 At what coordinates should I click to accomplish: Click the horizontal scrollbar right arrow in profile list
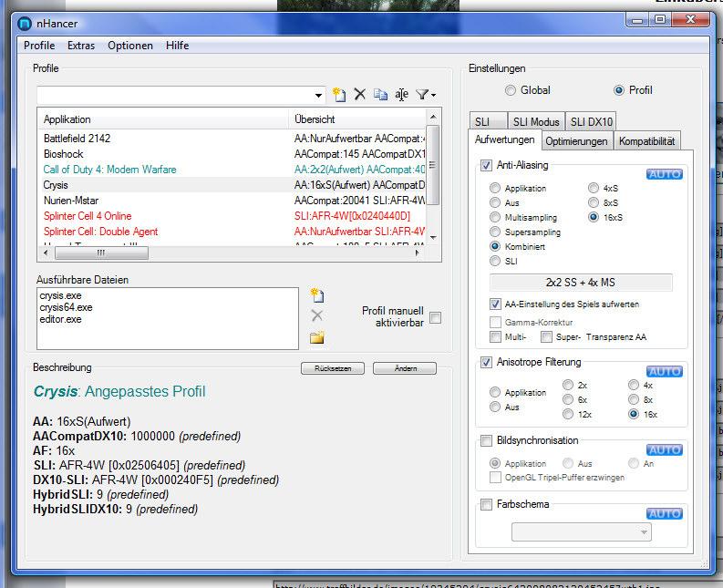[418, 253]
